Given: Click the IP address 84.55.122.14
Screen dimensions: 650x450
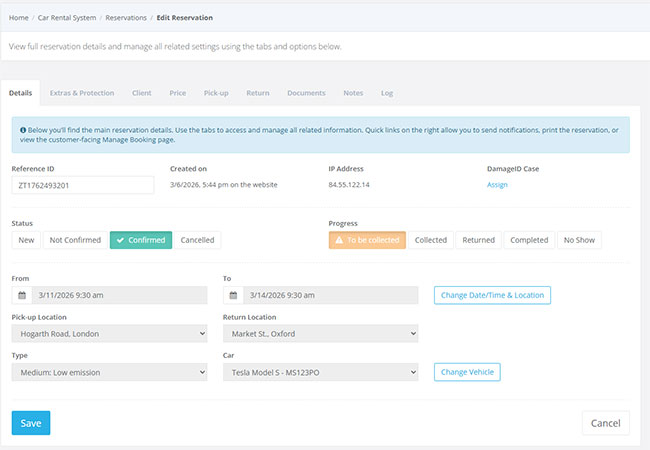Looking at the screenshot, I should (x=349, y=185).
